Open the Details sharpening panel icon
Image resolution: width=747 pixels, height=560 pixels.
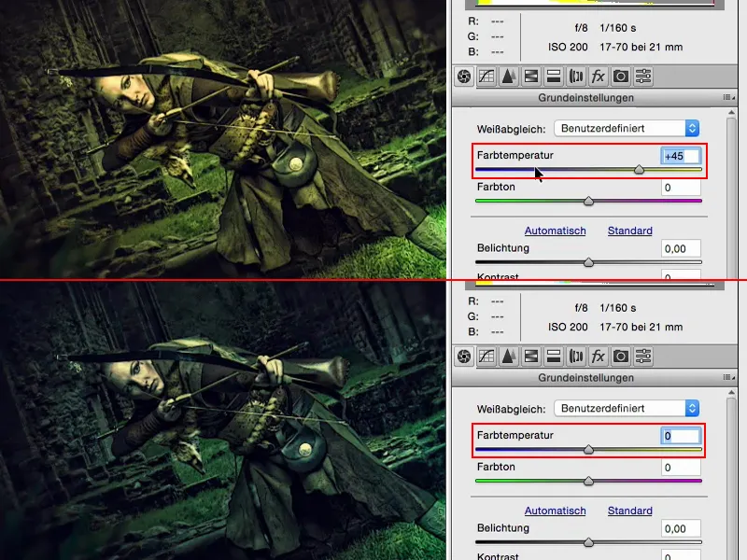[x=509, y=77]
